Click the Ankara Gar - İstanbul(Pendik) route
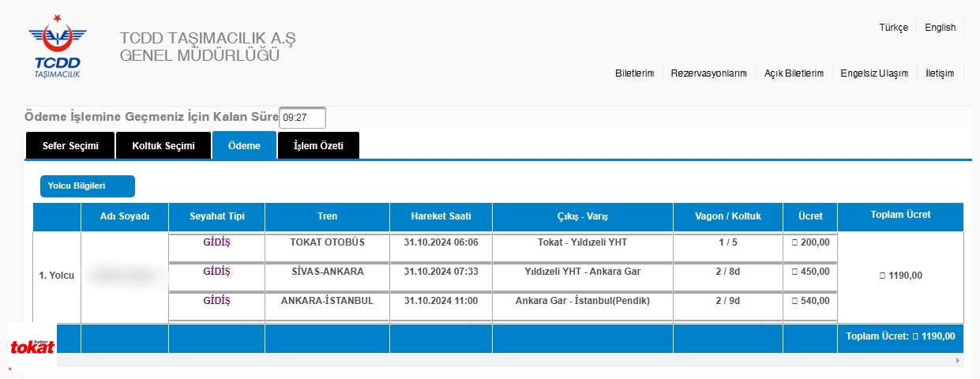The image size is (980, 379). pos(583,301)
